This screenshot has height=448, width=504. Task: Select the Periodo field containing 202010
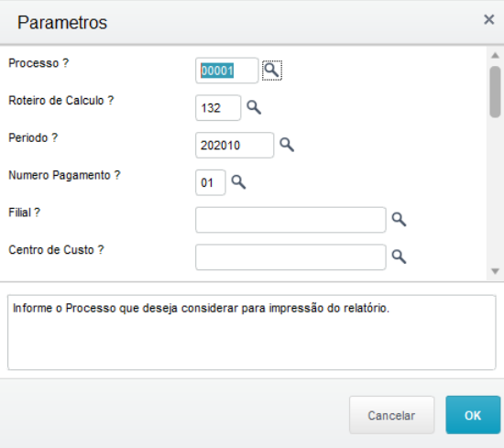235,145
